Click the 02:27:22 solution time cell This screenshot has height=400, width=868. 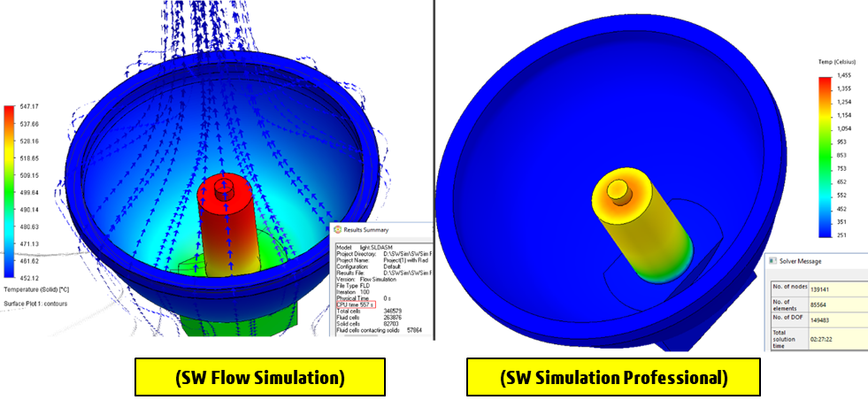838,339
